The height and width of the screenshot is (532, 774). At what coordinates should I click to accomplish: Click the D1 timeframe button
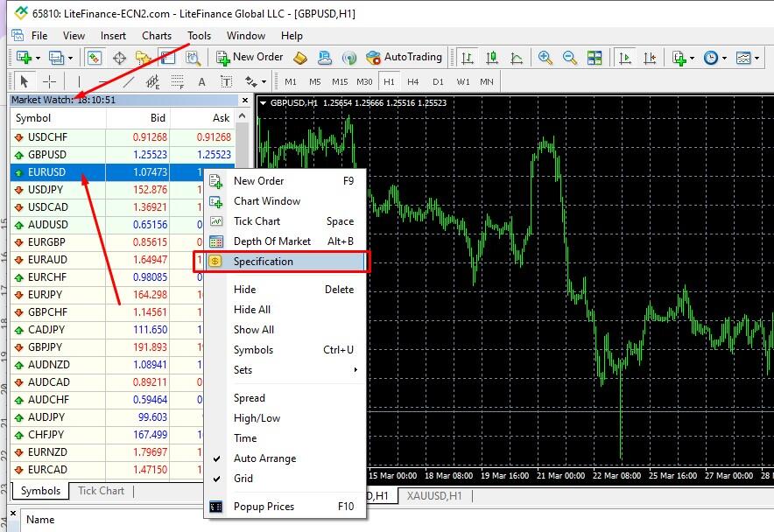(x=439, y=80)
